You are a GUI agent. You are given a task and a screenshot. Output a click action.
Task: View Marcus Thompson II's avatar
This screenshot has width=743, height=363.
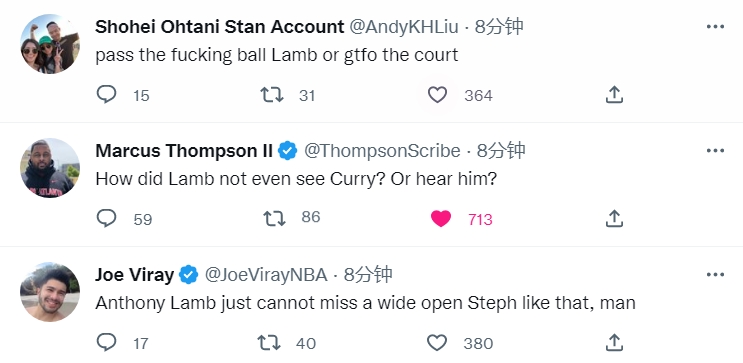pyautogui.click(x=50, y=168)
